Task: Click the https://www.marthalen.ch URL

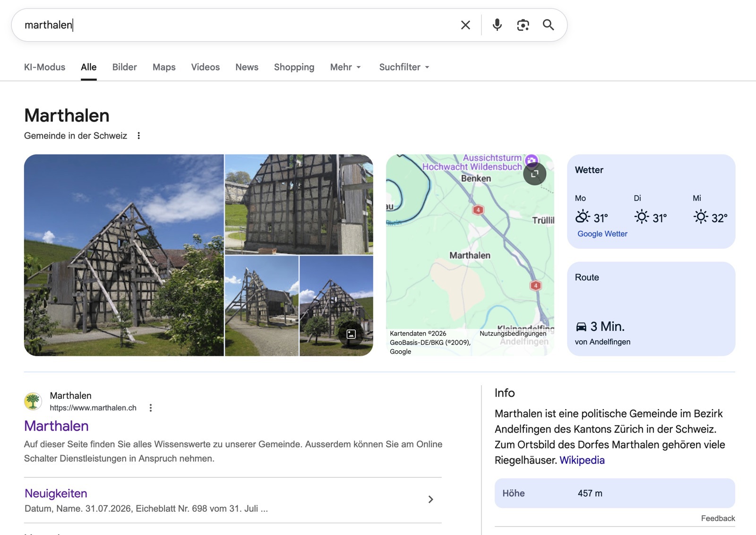Action: pyautogui.click(x=93, y=408)
